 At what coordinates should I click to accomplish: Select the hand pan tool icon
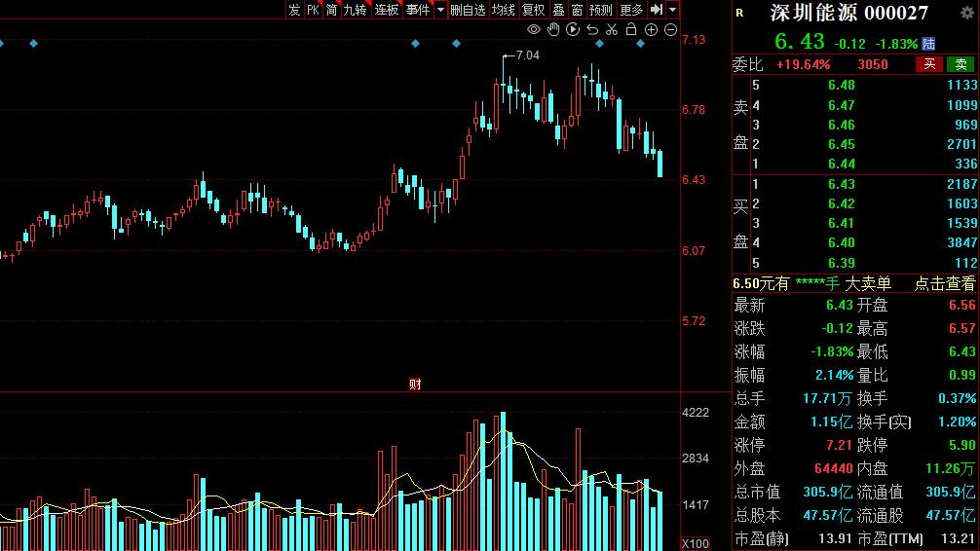(x=553, y=29)
